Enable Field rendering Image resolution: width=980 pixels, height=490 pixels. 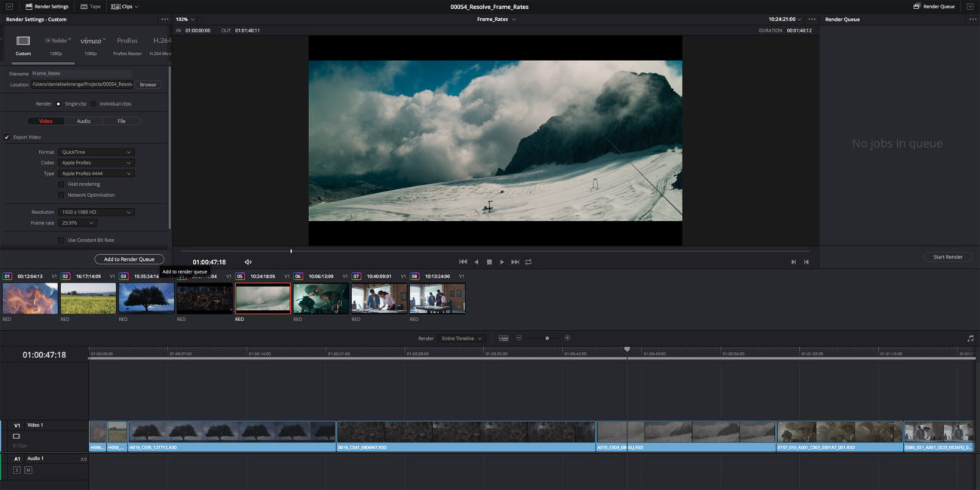tap(60, 183)
